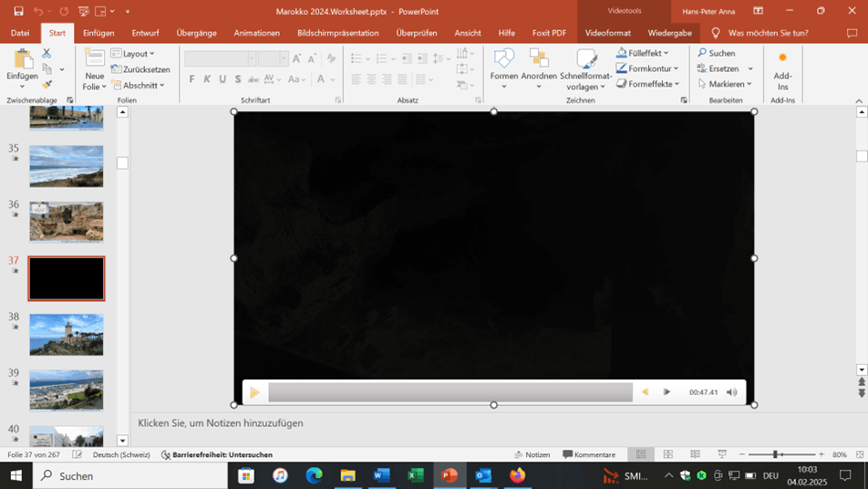Open the Fülleffekt dropdown
The width and height of the screenshot is (868, 489).
coord(643,53)
